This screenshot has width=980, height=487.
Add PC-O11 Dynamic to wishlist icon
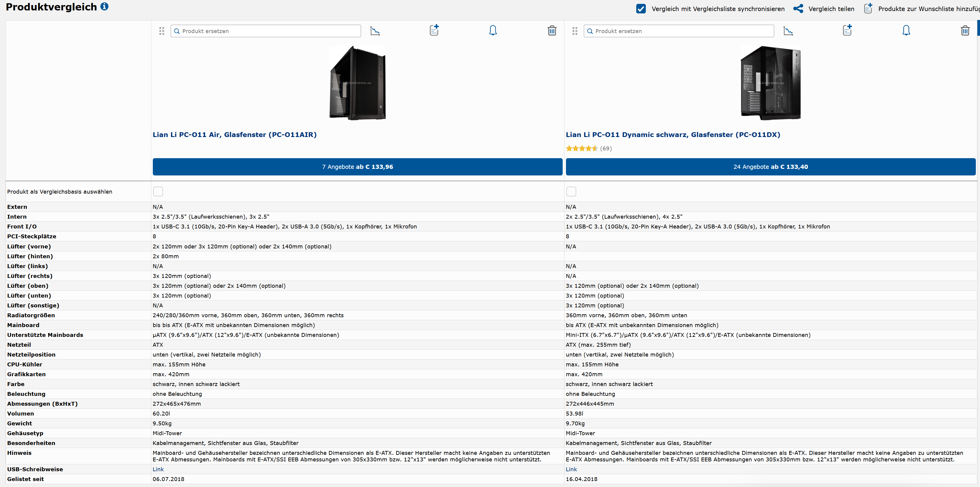point(847,30)
